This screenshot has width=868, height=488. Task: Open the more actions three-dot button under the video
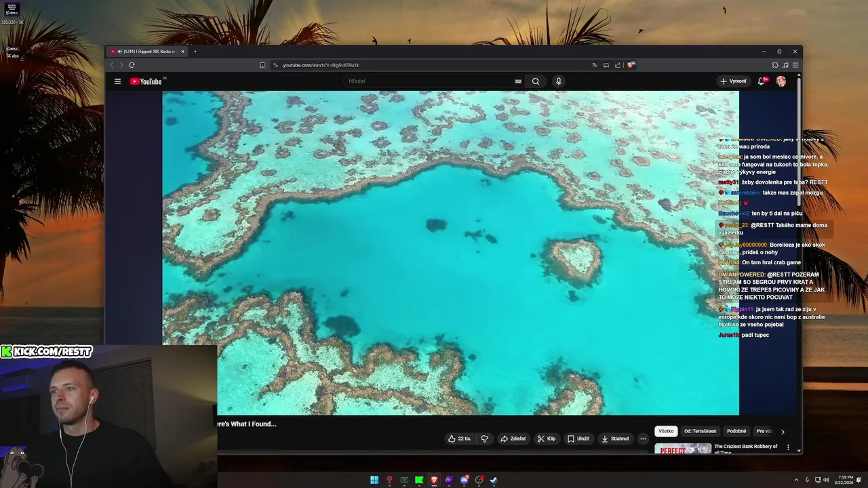pyautogui.click(x=643, y=439)
